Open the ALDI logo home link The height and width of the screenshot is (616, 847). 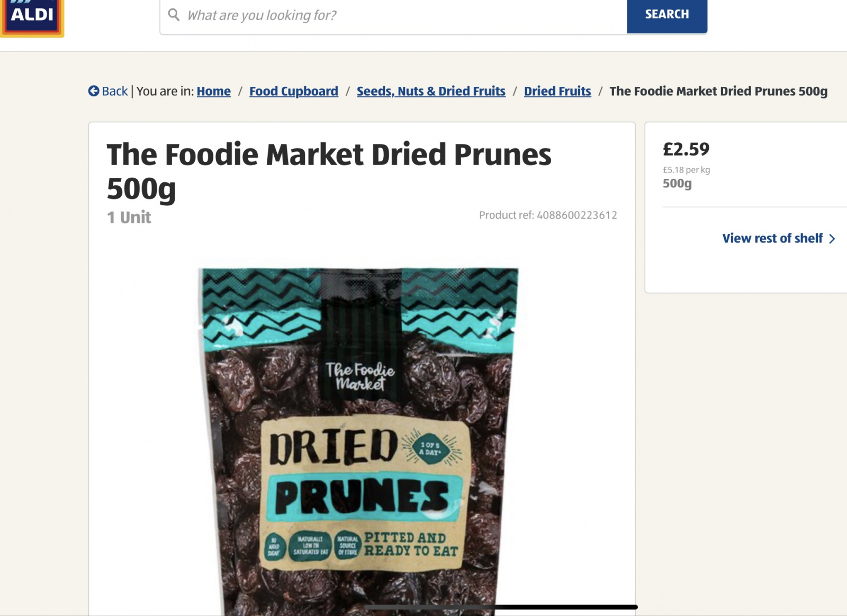[x=32, y=17]
